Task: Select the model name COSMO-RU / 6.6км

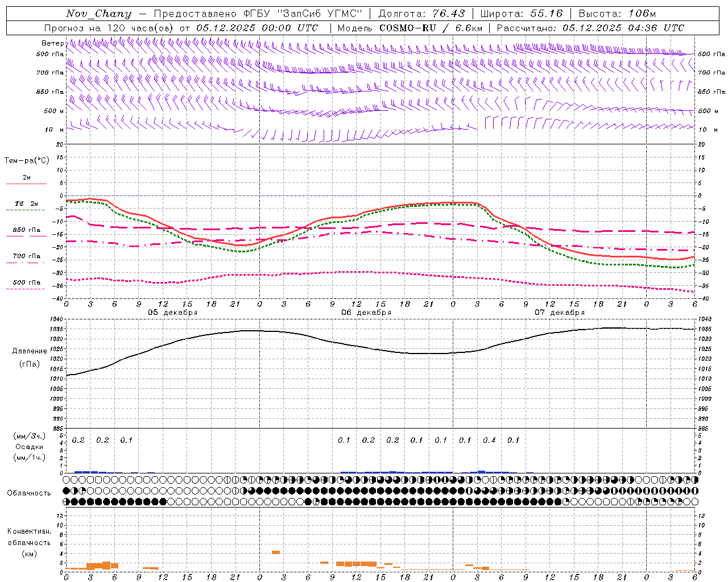Action: coord(431,28)
